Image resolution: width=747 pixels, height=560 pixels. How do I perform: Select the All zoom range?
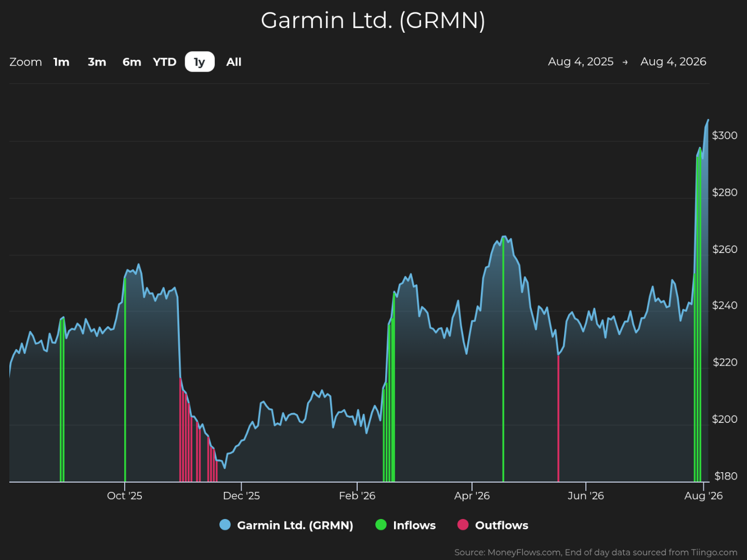[x=234, y=62]
